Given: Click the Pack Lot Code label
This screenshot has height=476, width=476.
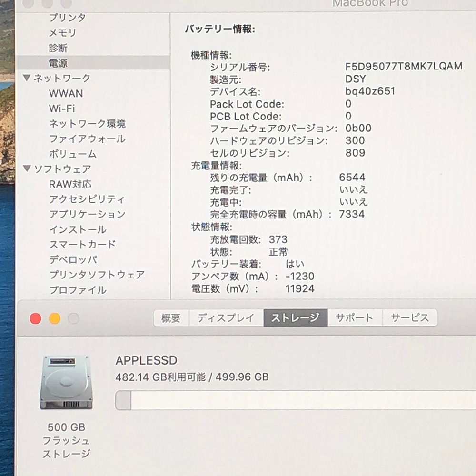Looking at the screenshot, I should pos(247,104).
